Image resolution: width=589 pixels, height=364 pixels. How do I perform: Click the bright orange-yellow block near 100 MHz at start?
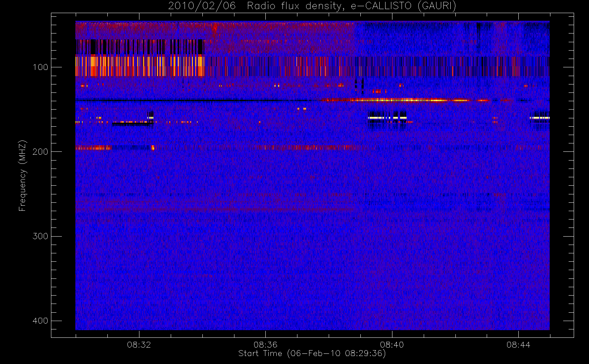(x=140, y=66)
